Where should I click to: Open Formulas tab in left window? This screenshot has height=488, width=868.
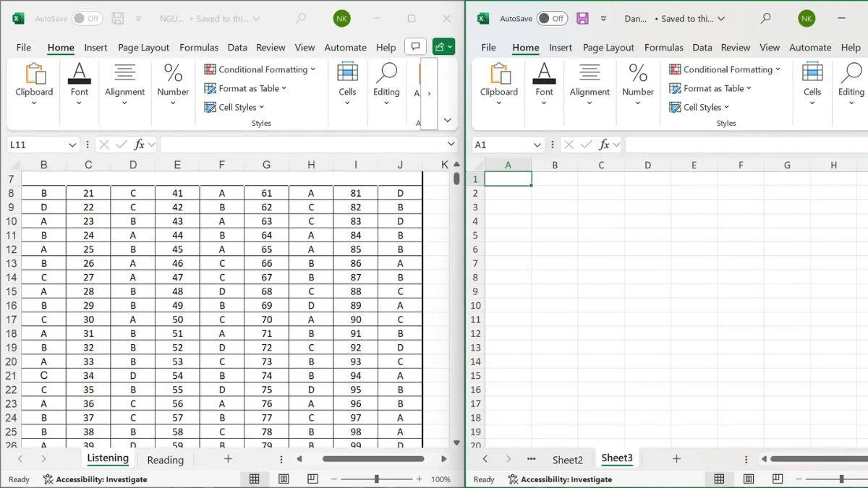[x=199, y=47]
